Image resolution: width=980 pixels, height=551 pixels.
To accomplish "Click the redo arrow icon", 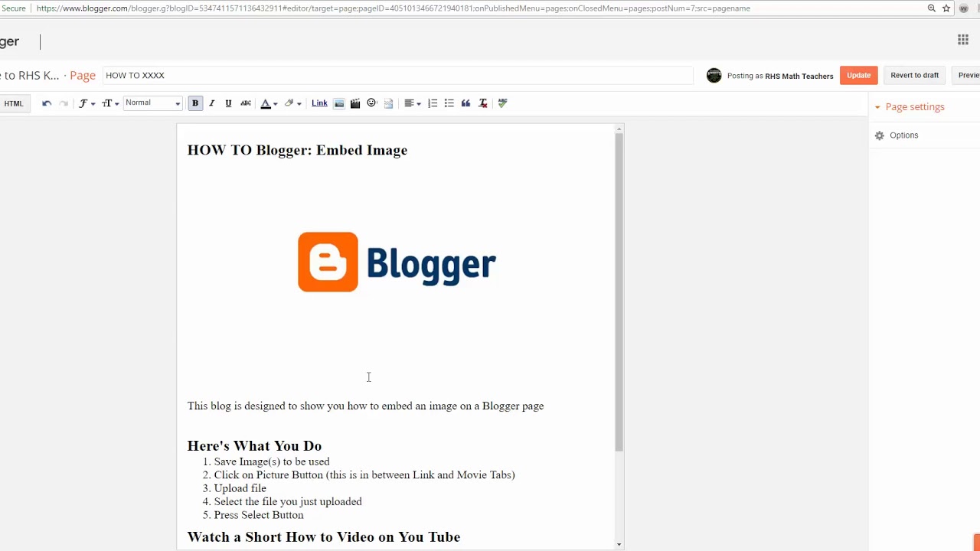I will pyautogui.click(x=64, y=103).
